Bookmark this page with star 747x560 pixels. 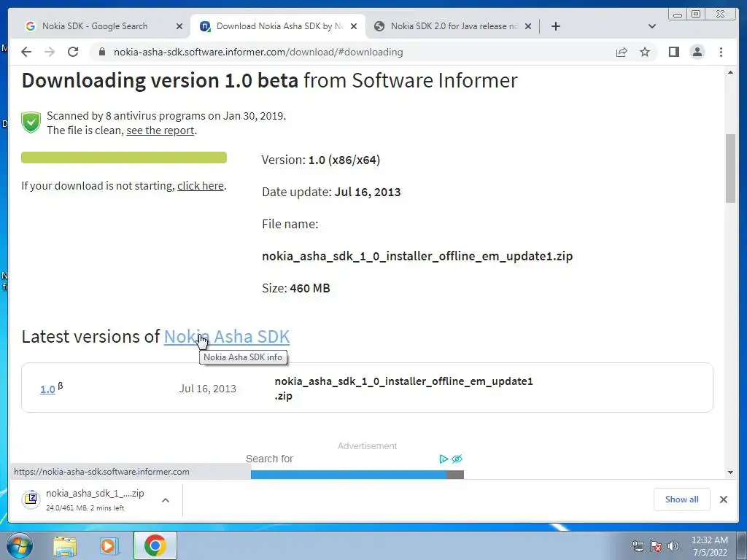click(645, 52)
